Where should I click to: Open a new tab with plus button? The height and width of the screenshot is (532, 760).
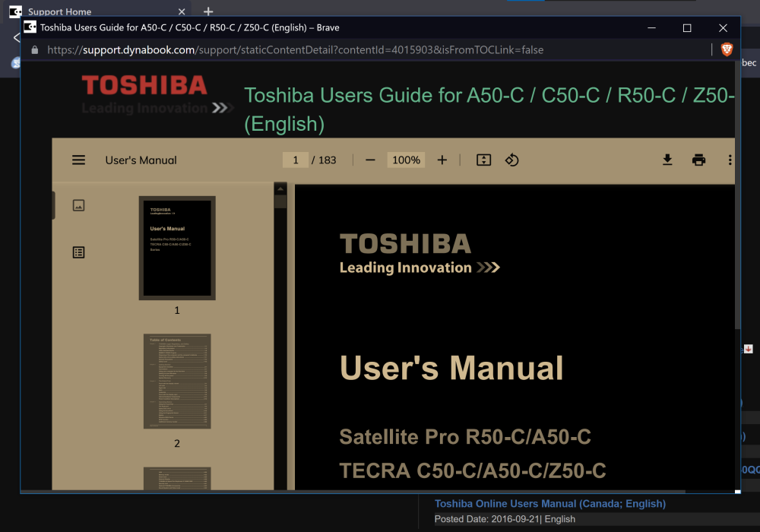tap(208, 11)
